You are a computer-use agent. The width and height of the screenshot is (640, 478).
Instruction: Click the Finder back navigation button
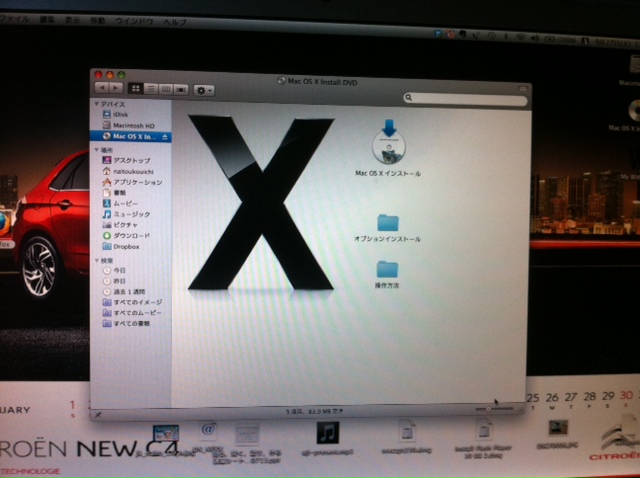[101, 89]
